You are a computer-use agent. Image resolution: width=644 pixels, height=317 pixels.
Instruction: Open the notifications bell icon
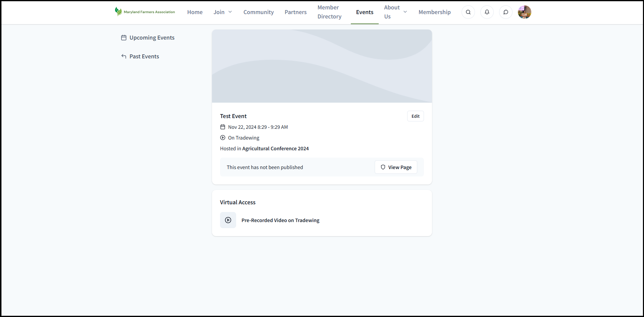click(487, 12)
